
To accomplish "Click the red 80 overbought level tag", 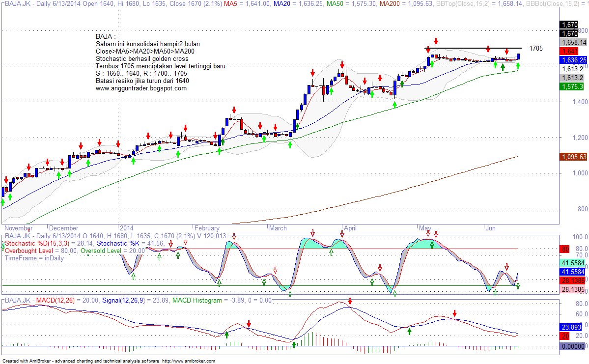I will pos(565,249).
